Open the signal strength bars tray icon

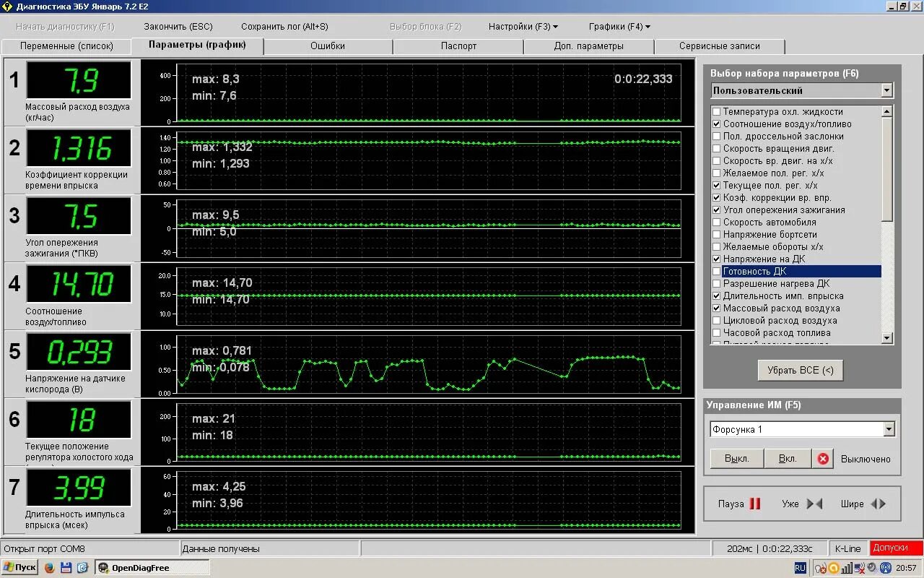point(847,568)
